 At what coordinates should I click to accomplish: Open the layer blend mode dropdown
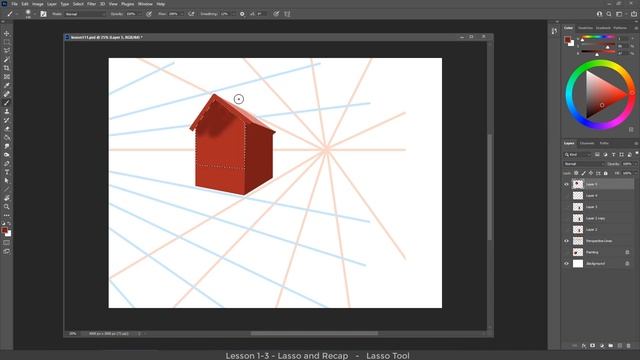[x=584, y=164]
